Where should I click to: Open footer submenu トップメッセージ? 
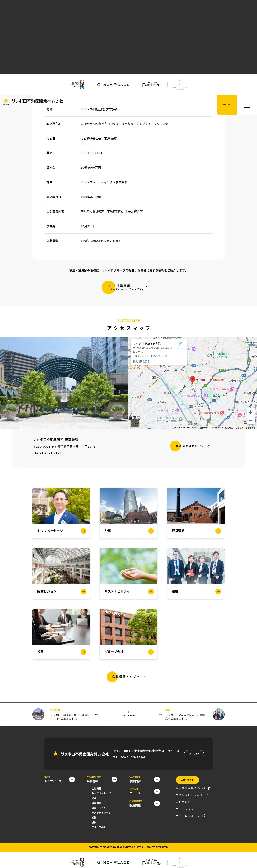click(x=101, y=793)
